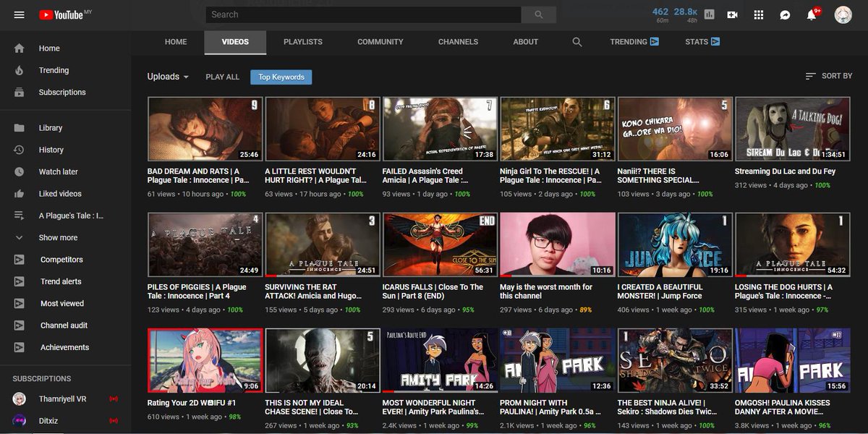Open the KONO CHIKARA thumbnail
Screen dimensions: 868x434
[x=675, y=129]
